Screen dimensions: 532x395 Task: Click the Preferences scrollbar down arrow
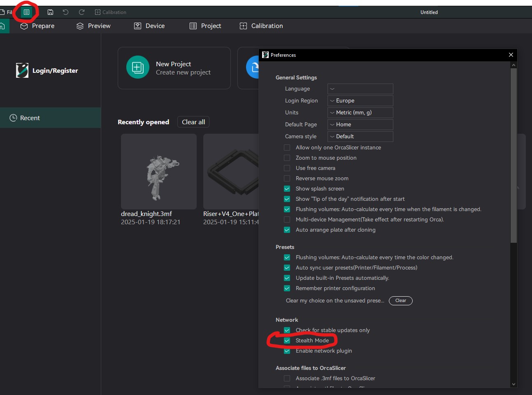point(513,384)
